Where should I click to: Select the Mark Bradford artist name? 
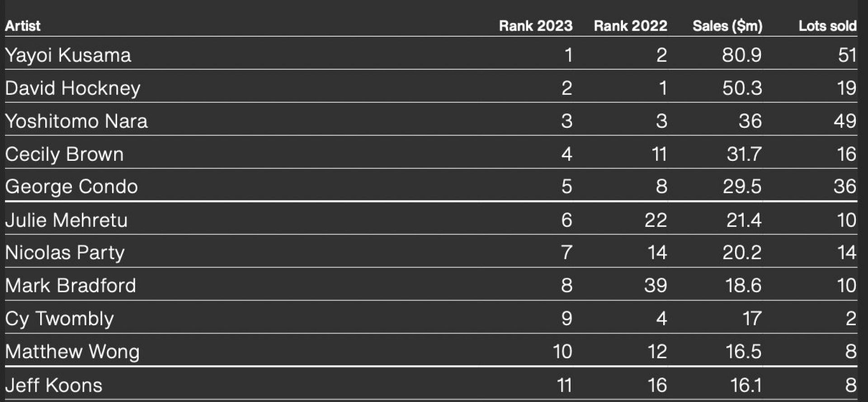[71, 285]
